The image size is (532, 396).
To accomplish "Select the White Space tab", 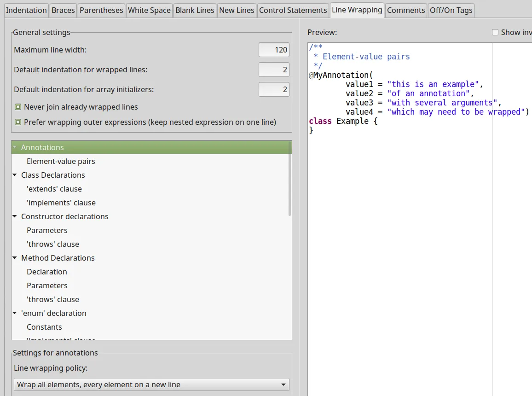I will [149, 10].
